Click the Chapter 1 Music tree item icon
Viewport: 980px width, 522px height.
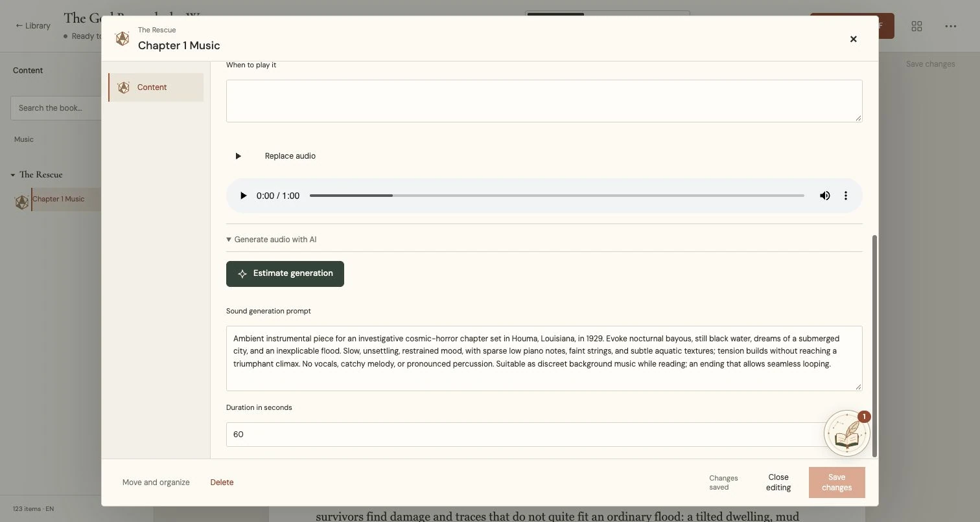[22, 202]
